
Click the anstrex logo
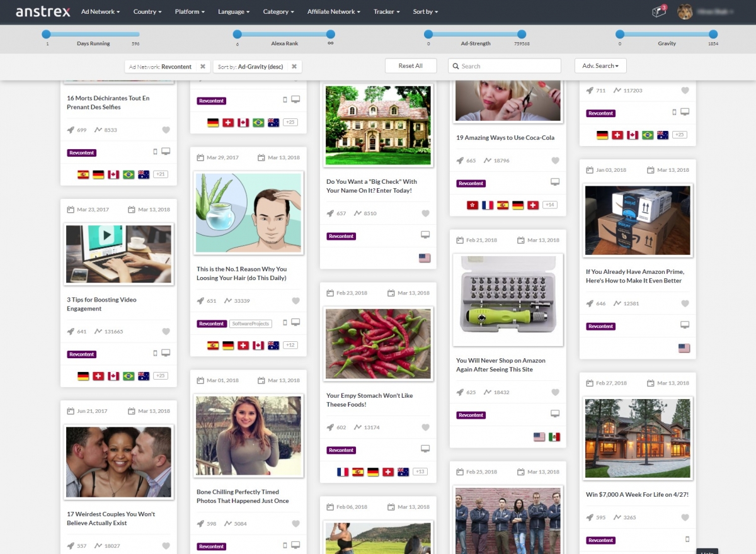pyautogui.click(x=42, y=11)
